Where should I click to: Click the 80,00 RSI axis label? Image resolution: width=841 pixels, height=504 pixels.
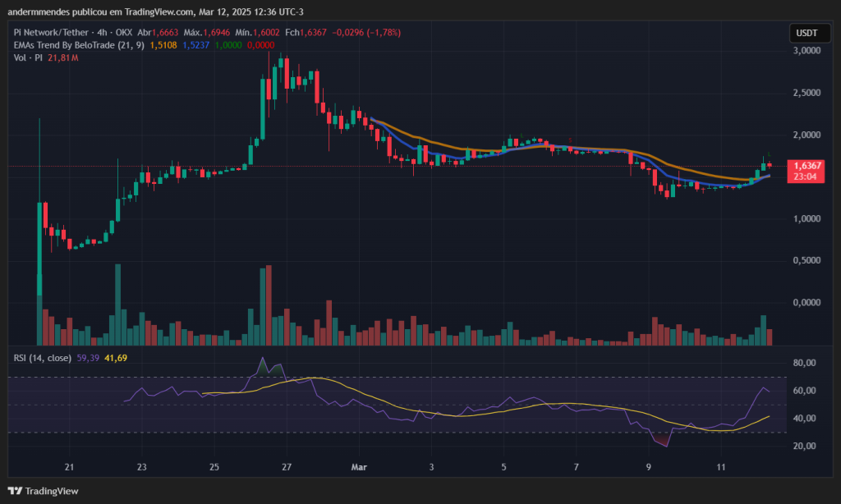(805, 363)
